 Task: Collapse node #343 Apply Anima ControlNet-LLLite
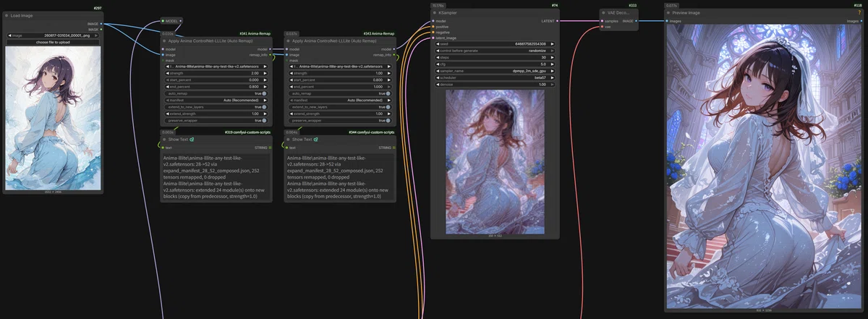(x=289, y=41)
